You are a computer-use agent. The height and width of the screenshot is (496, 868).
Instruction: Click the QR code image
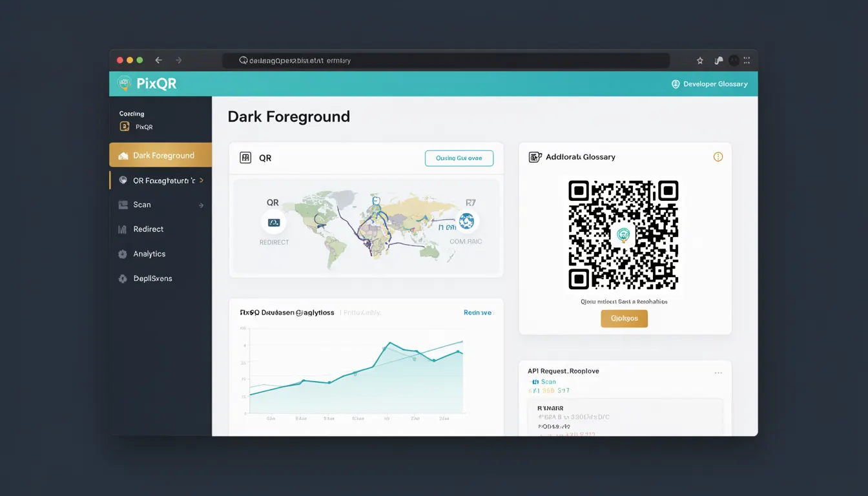coord(623,235)
